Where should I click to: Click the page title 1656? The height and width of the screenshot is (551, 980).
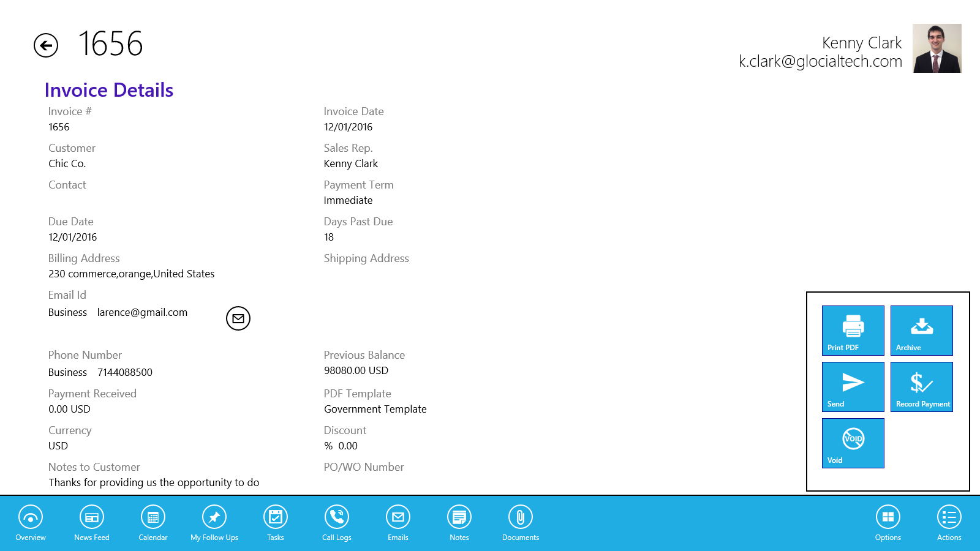click(x=110, y=44)
